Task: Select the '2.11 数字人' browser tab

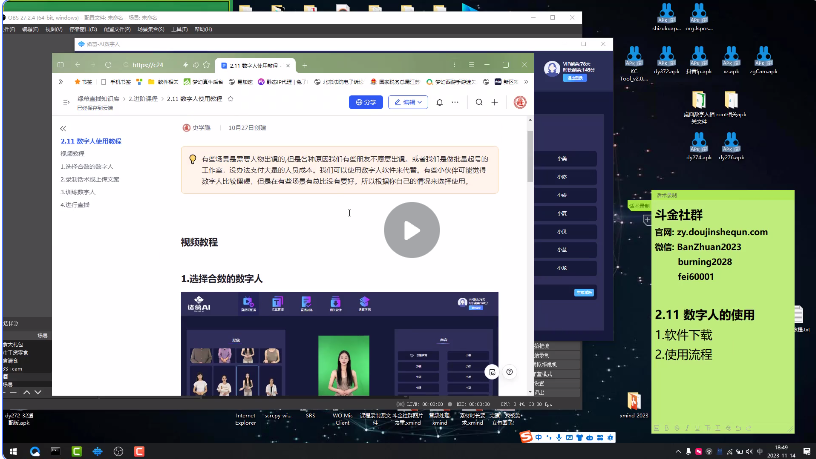Action: (255, 66)
